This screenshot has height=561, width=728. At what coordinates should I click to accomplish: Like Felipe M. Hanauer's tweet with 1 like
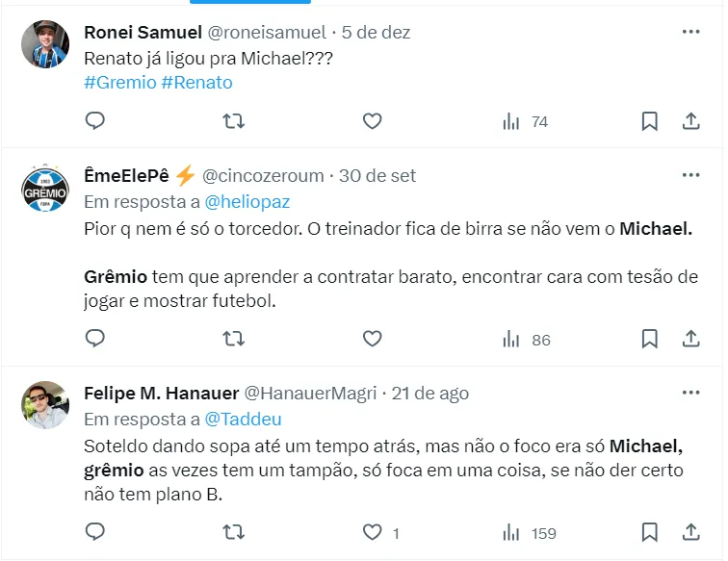point(372,532)
